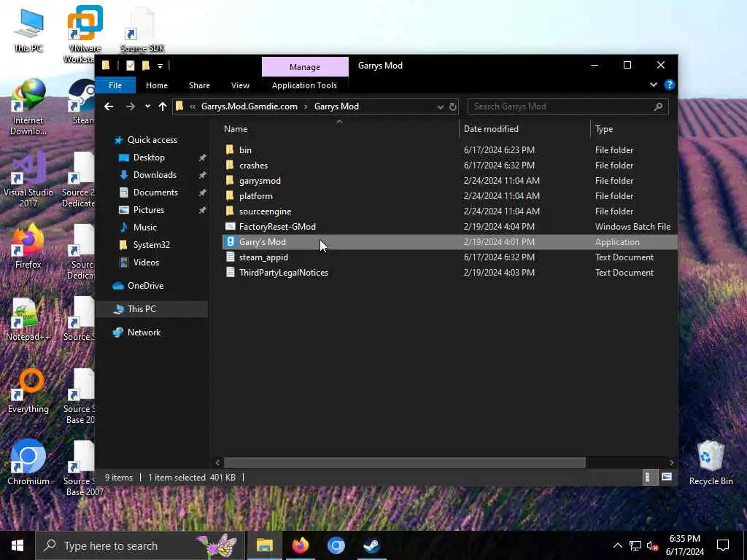This screenshot has width=747, height=560.
Task: Click the Garry's Mod application icon
Action: [230, 242]
